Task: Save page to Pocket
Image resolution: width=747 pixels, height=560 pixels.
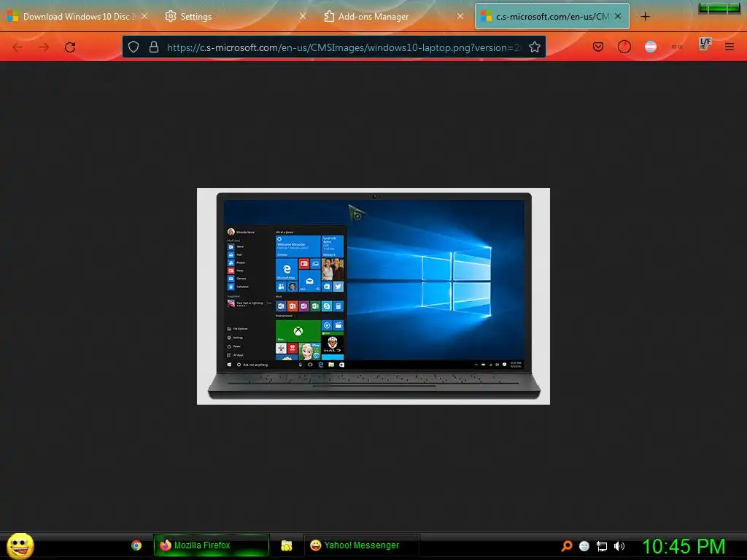Action: click(598, 47)
